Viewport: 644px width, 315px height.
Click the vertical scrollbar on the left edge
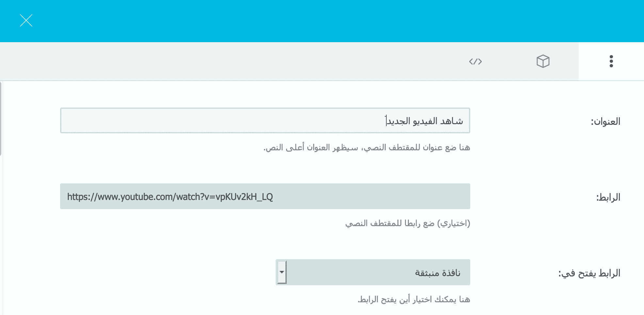coord(1,118)
